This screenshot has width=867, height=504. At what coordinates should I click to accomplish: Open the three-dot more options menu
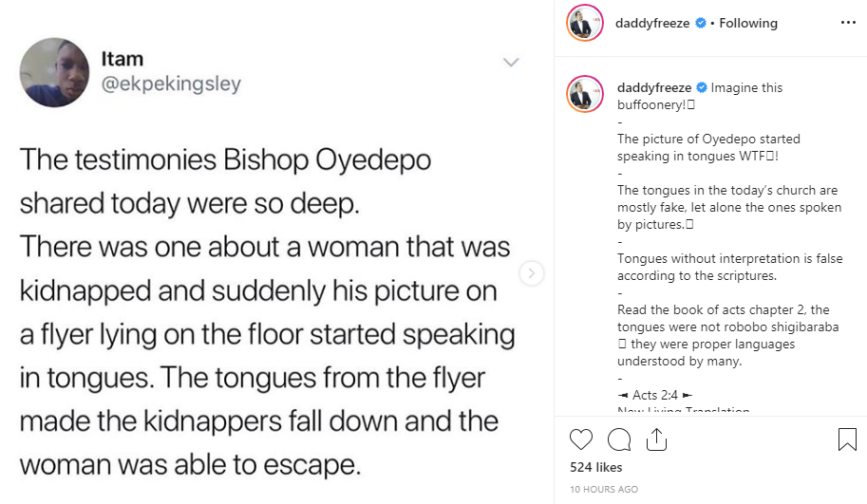[848, 23]
